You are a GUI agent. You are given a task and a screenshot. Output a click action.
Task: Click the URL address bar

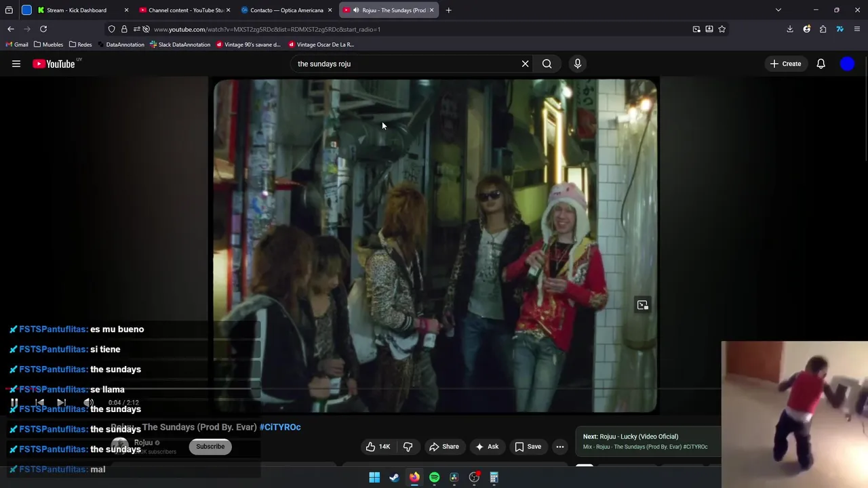(x=417, y=29)
